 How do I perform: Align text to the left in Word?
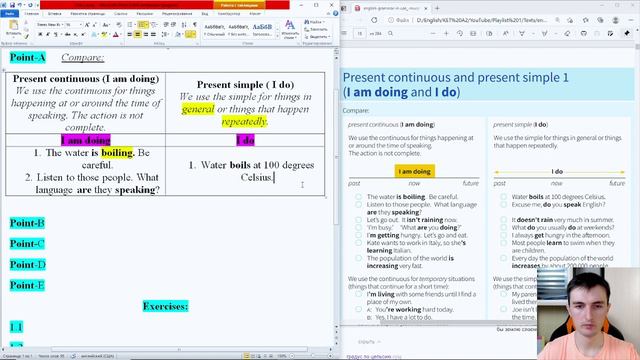[129, 35]
